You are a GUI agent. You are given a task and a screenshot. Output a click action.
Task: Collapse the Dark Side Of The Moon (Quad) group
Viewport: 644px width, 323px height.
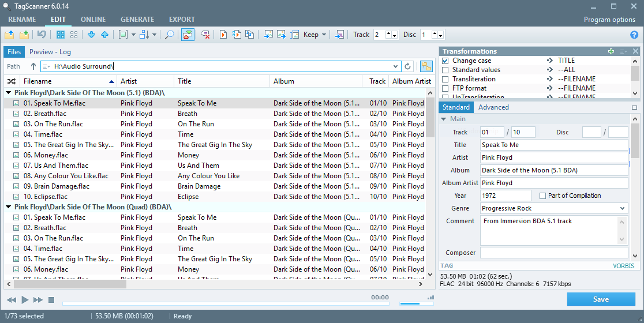9,207
